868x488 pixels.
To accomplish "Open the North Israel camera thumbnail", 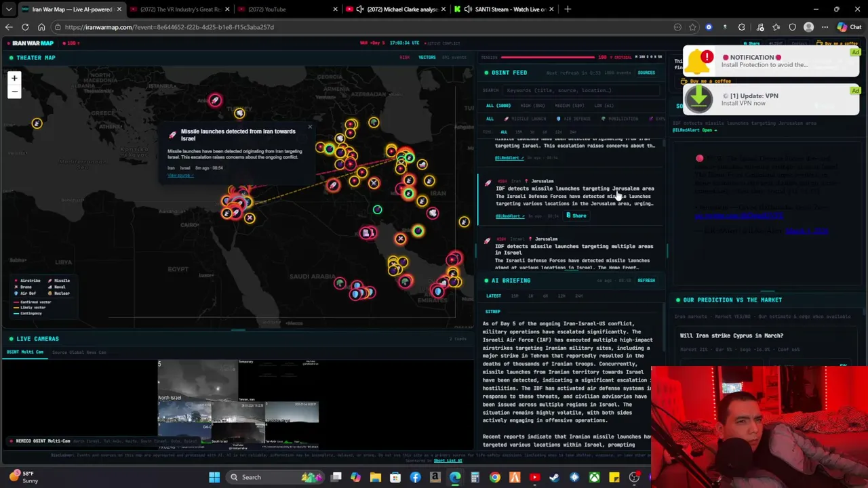I will [x=198, y=380].
